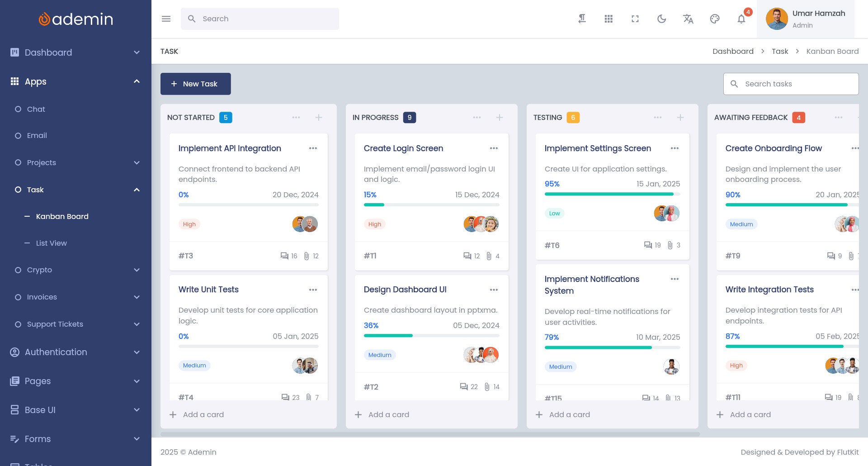868x466 pixels.
Task: Click the plus icon in Not Started column
Action: click(319, 118)
